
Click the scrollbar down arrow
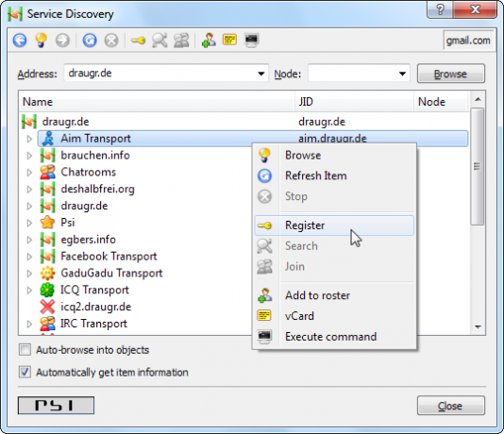point(478,327)
